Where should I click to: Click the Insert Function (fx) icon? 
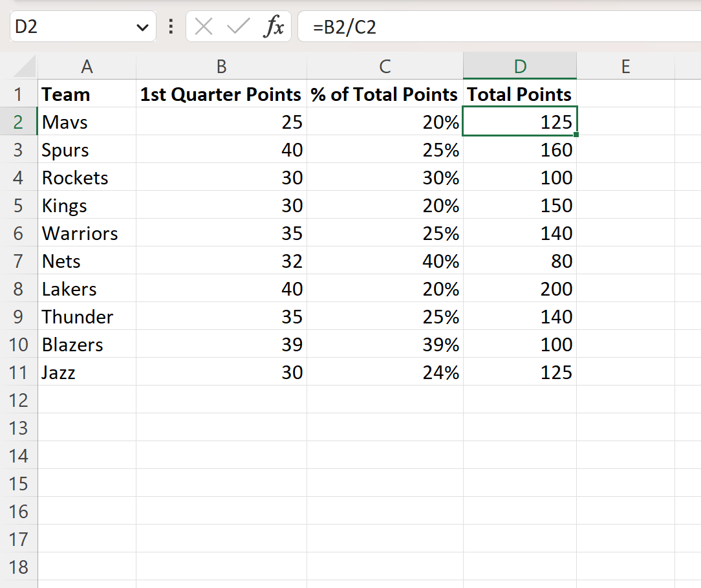[x=275, y=27]
